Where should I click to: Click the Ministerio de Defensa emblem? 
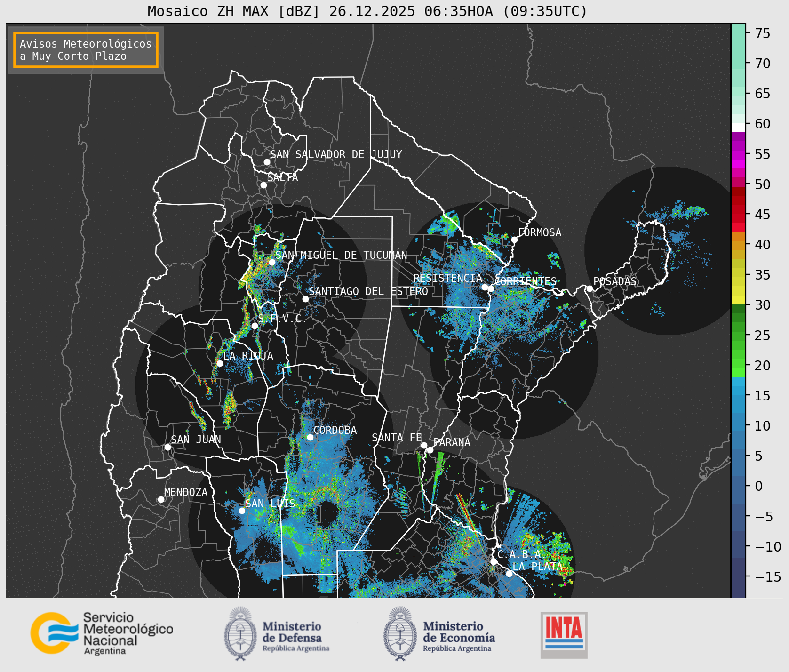coord(240,633)
